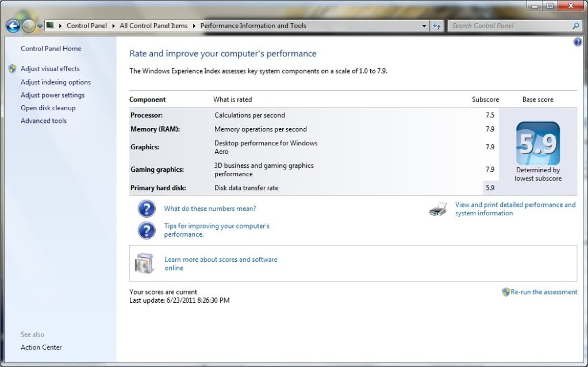
Task: Expand the arrow after 'Control Panel' in the breadcrumb
Action: click(x=114, y=26)
